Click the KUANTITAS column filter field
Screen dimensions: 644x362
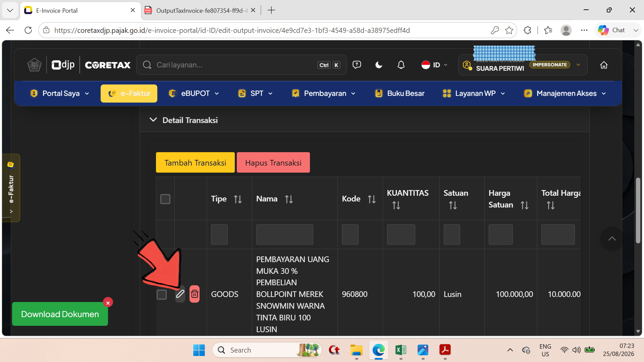pos(401,234)
